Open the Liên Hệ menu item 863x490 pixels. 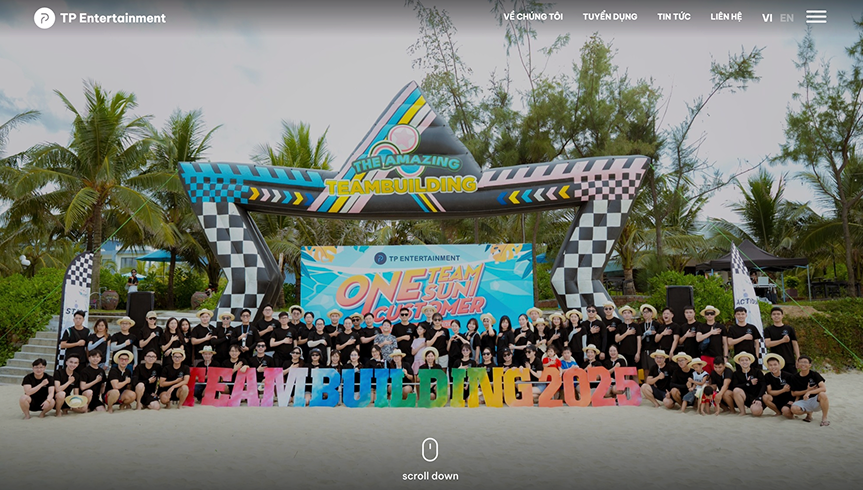click(x=726, y=17)
